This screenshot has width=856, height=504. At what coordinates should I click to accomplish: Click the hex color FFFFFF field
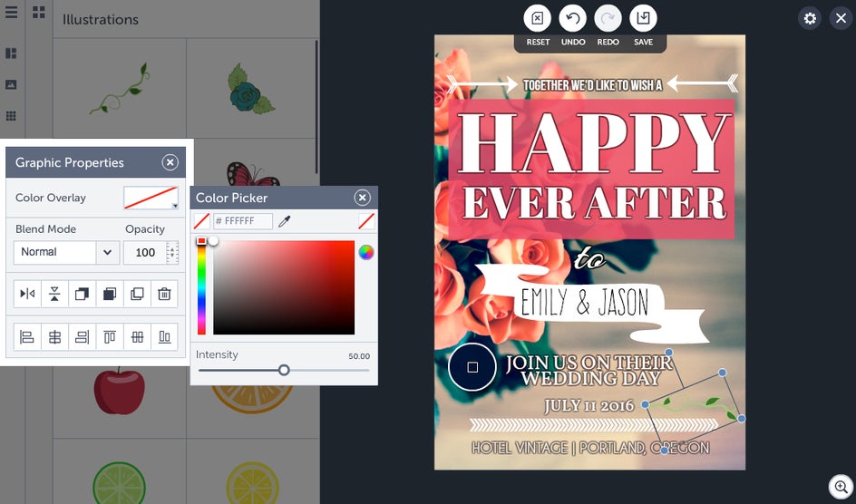[x=243, y=221]
